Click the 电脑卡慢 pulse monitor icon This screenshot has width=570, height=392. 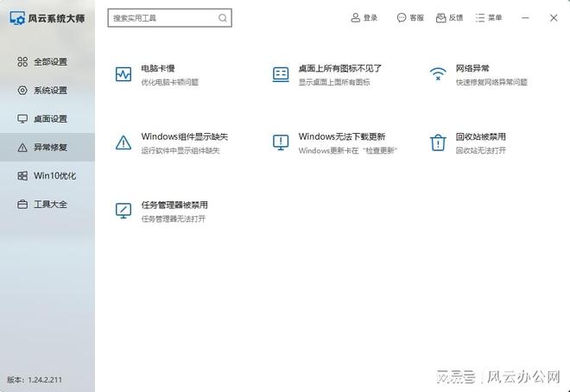click(123, 74)
